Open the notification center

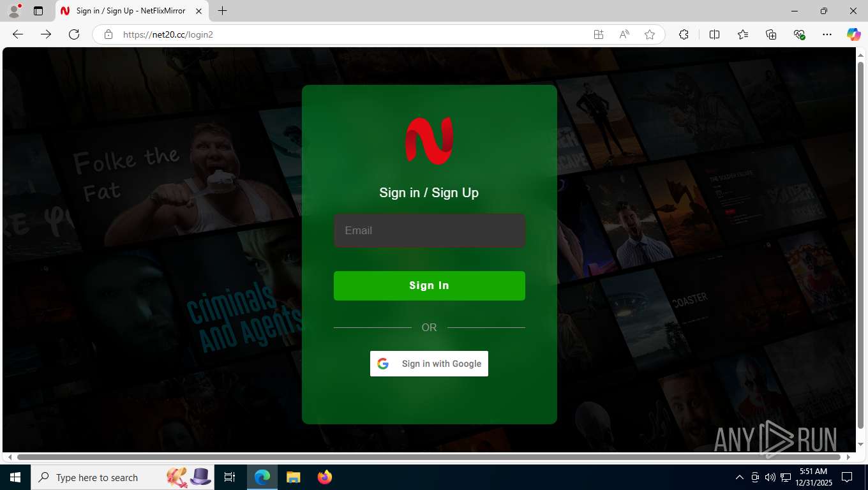(x=847, y=477)
